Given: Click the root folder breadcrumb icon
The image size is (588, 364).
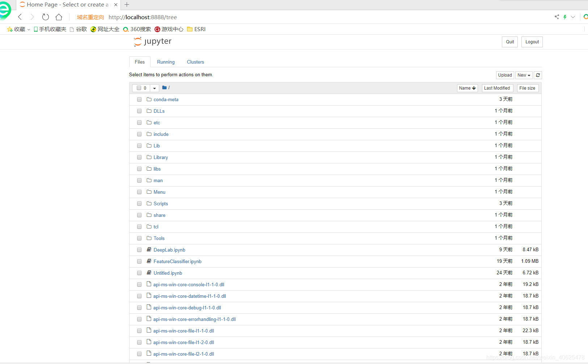Looking at the screenshot, I should 164,87.
